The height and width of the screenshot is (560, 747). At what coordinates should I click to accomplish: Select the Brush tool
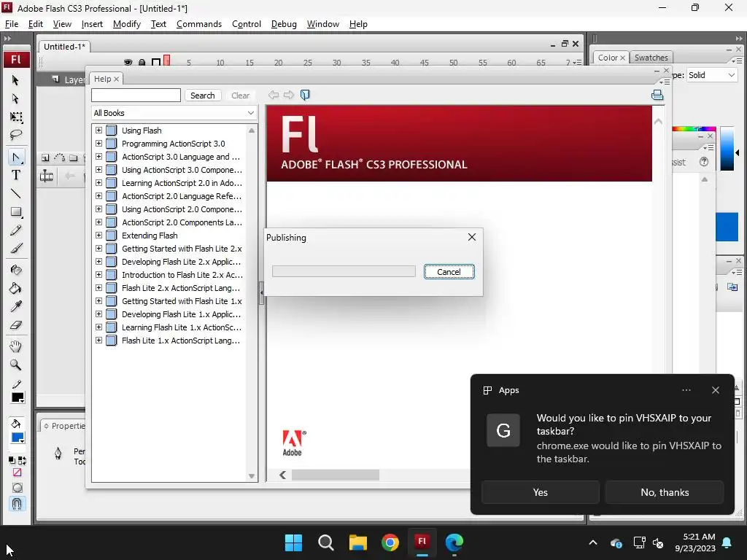click(16, 249)
